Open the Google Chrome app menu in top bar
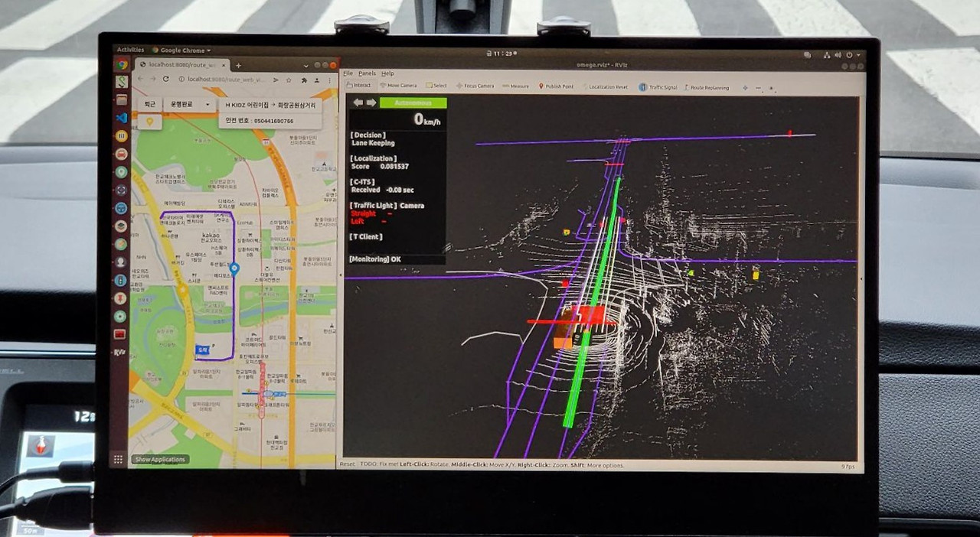The image size is (980, 537). [181, 50]
